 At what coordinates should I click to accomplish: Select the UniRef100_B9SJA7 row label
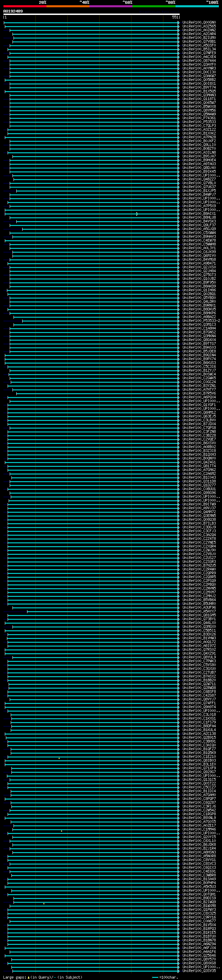pyautogui.click(x=199, y=156)
